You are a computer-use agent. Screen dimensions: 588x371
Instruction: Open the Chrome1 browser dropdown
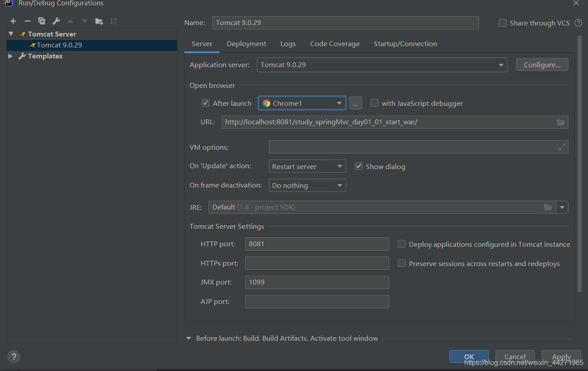(x=302, y=104)
